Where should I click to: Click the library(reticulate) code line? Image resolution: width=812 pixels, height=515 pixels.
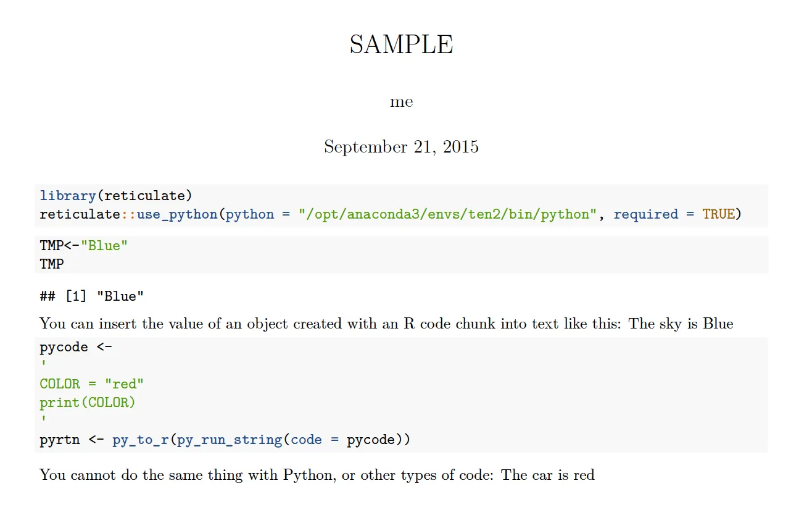click(x=116, y=196)
